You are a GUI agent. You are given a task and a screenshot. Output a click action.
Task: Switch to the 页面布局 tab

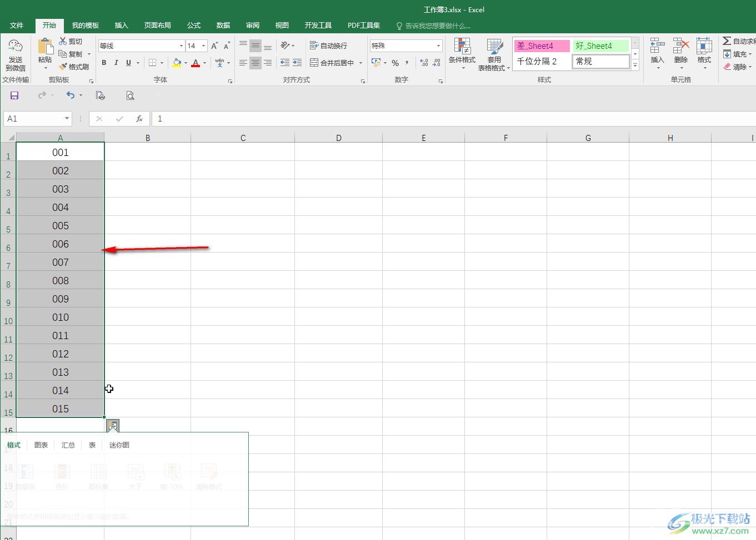[x=157, y=25]
